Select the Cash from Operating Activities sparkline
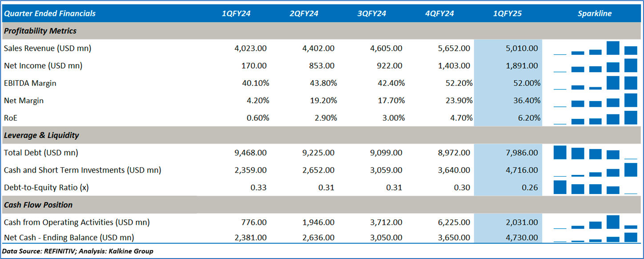The height and width of the screenshot is (259, 644). click(x=595, y=222)
